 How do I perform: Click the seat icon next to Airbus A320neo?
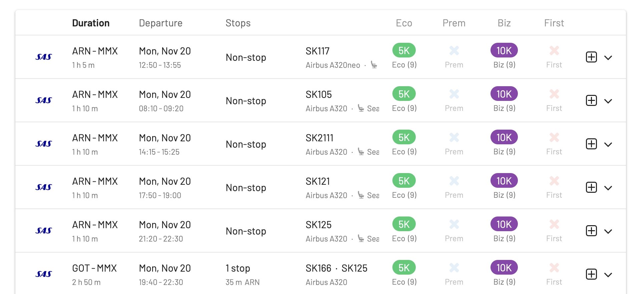coord(374,65)
